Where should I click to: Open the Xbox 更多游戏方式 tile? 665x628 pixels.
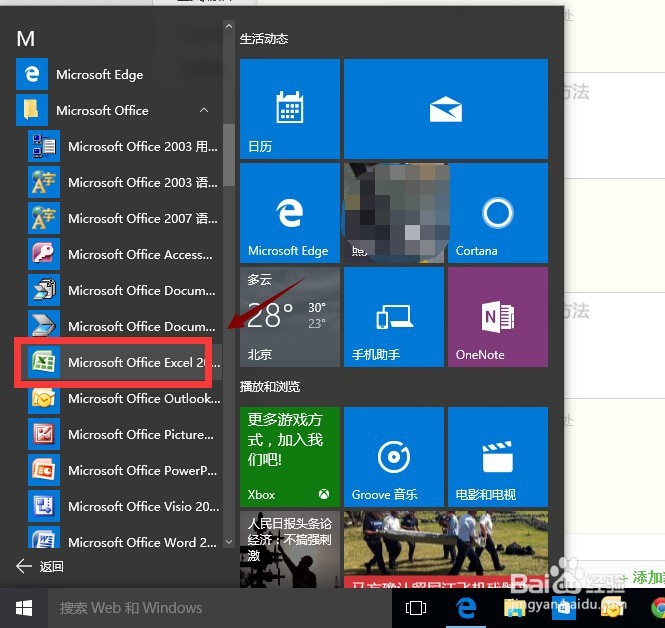click(290, 457)
